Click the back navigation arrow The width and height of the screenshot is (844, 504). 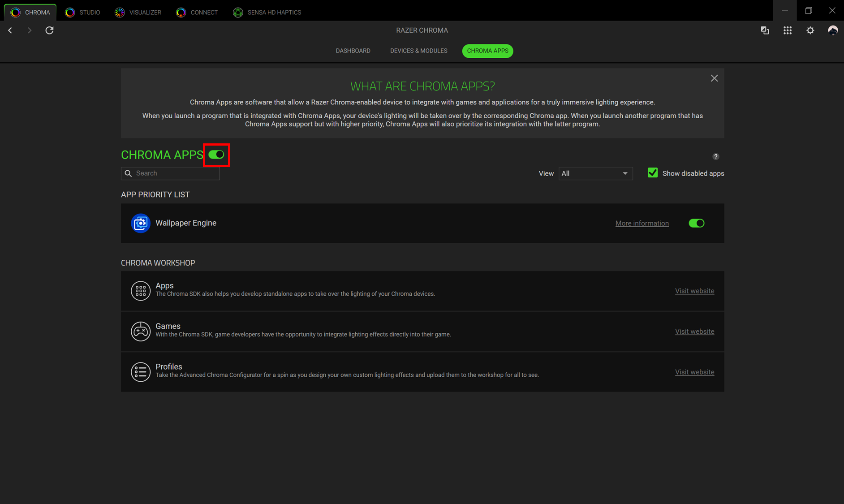[10, 30]
